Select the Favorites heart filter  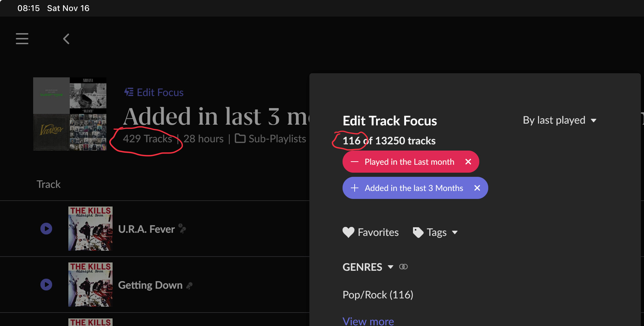(348, 232)
